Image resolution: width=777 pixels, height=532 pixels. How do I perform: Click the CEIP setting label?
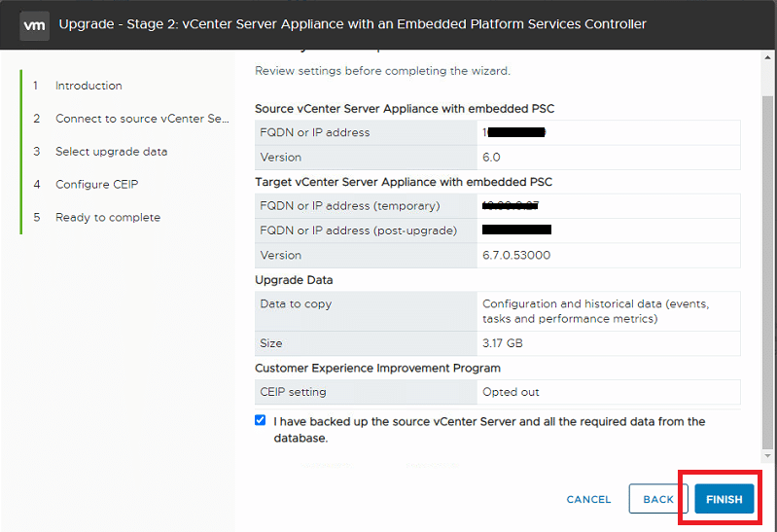tap(293, 392)
